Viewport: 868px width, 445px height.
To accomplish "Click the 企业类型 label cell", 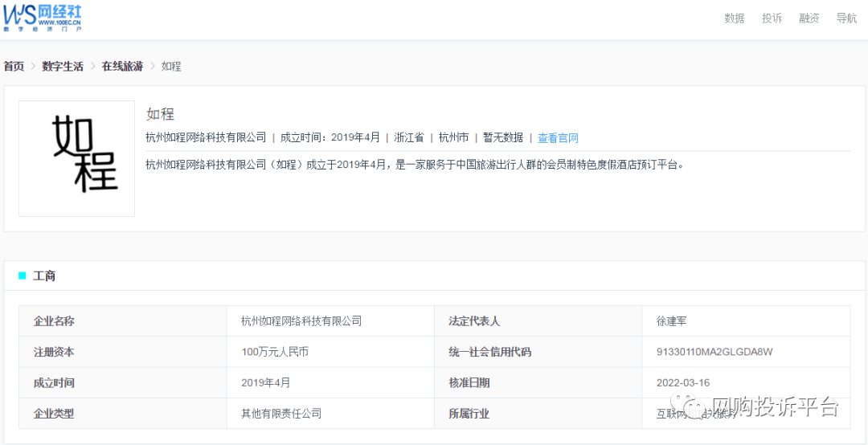I will (x=123, y=413).
